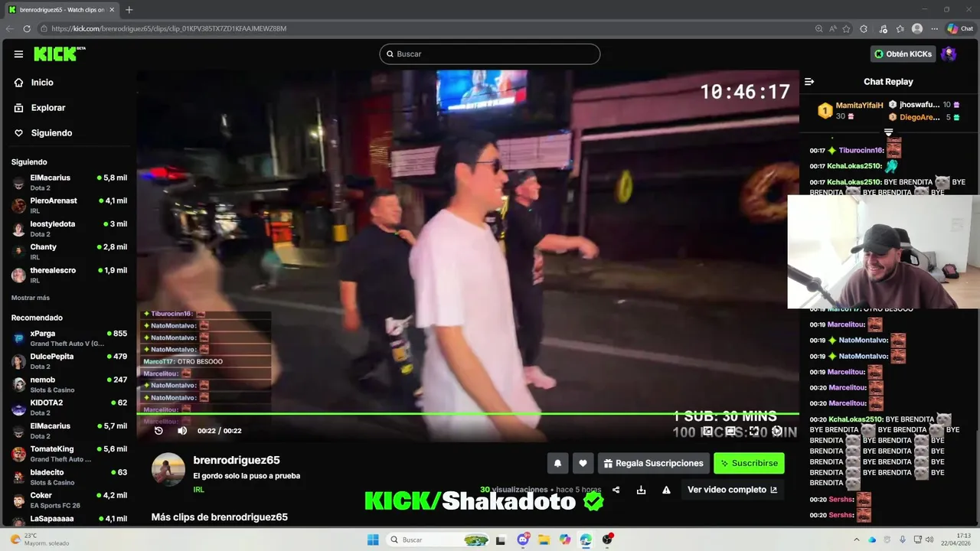Open a new browser tab
Viewport: 980px width, 551px height.
(x=129, y=10)
